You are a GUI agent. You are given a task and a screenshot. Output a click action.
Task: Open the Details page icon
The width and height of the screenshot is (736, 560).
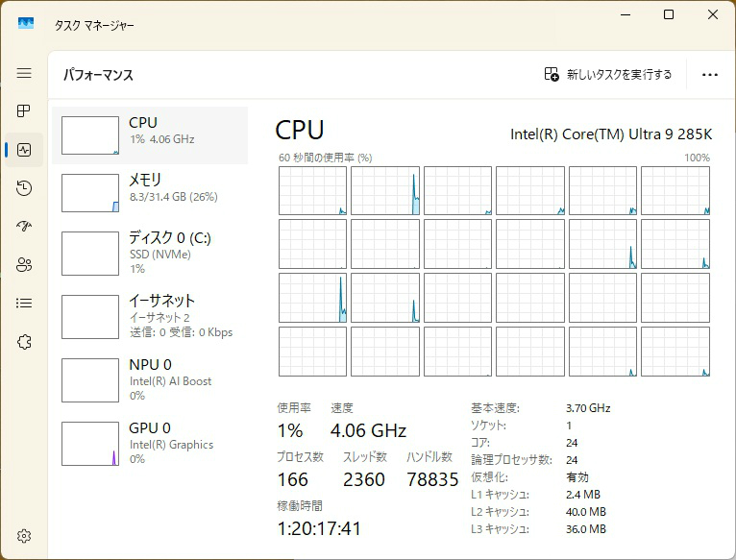[x=24, y=304]
